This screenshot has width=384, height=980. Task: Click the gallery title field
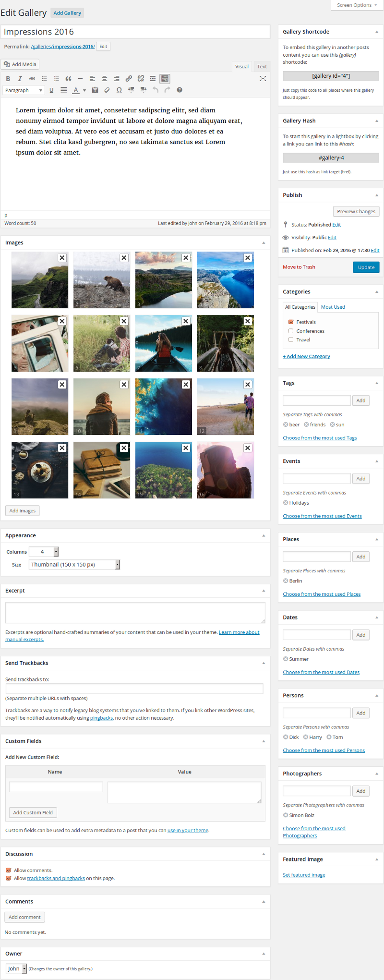pyautogui.click(x=135, y=32)
